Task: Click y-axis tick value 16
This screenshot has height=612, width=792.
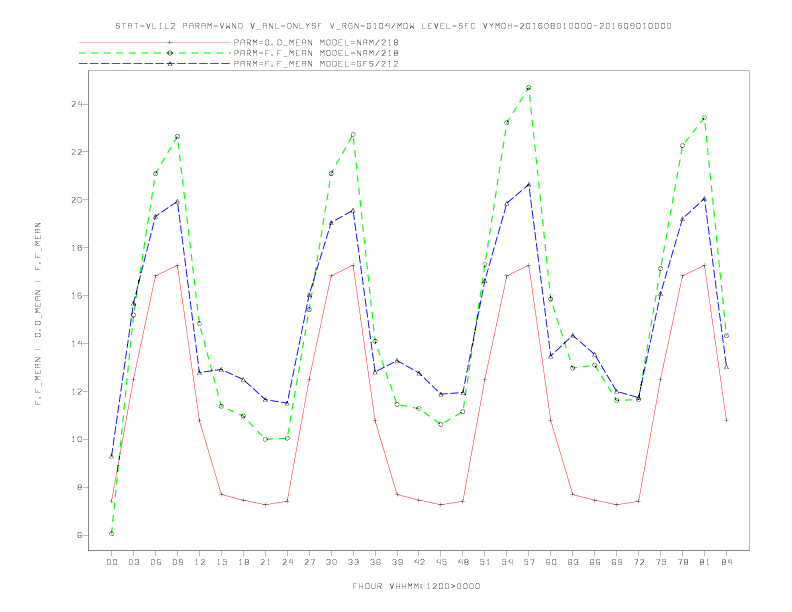Action: (76, 295)
